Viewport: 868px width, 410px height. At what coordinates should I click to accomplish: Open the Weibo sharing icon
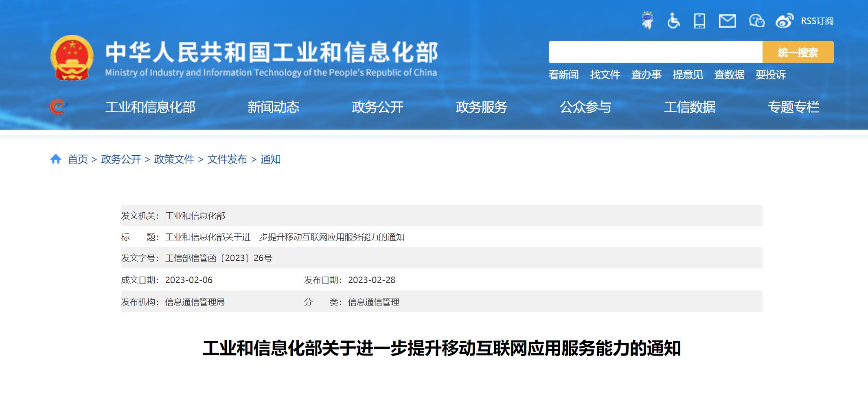[784, 20]
